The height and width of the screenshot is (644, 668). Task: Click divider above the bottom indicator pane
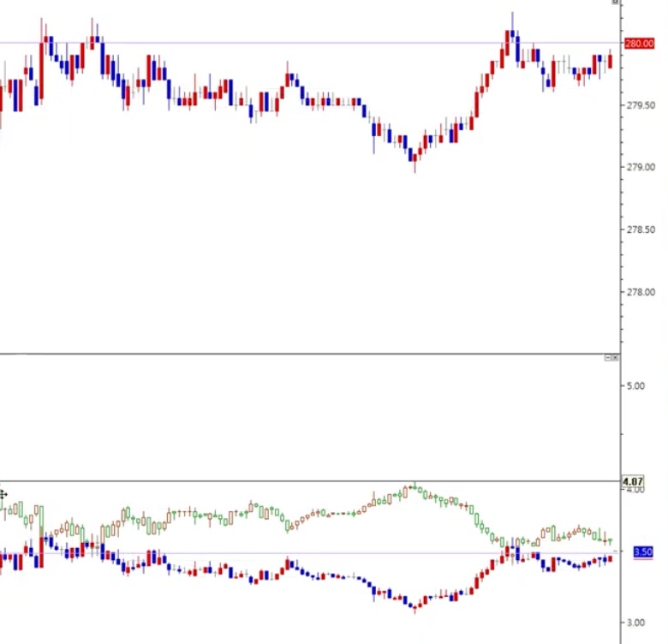click(308, 480)
